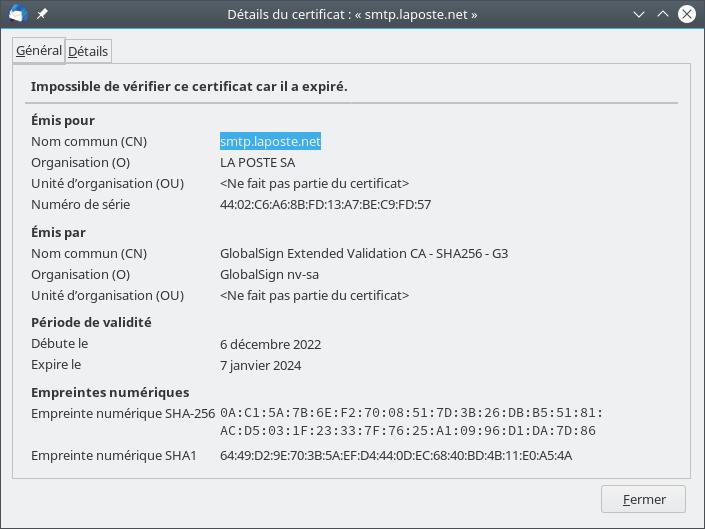Click the Fermer button
Image resolution: width=705 pixels, height=529 pixels.
click(x=643, y=499)
